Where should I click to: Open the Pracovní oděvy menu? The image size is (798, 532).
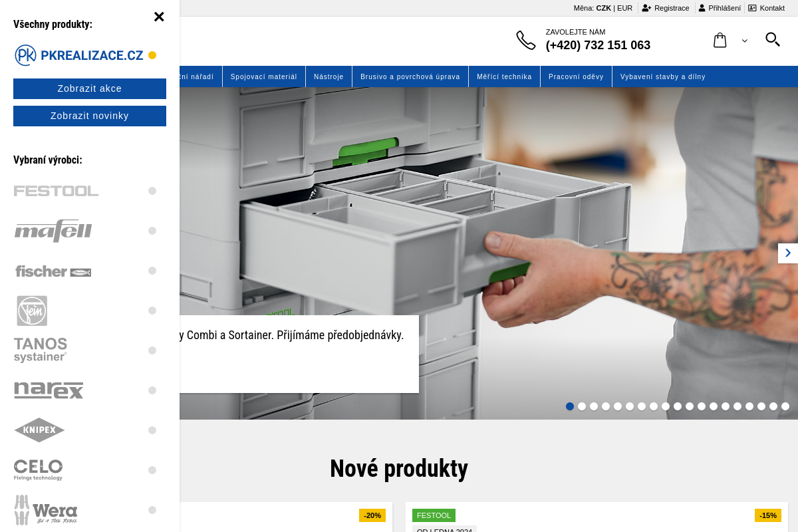pyautogui.click(x=576, y=76)
